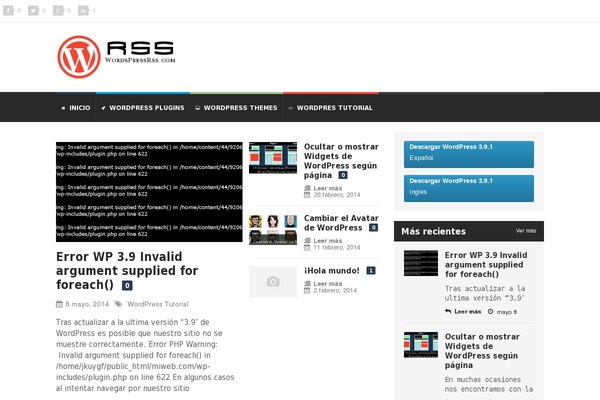
Task: Click comment count badge on main article title
Action: point(127,286)
